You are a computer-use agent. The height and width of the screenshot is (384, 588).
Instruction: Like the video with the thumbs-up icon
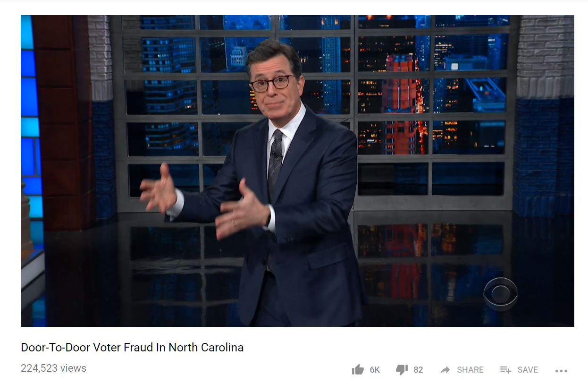click(358, 369)
